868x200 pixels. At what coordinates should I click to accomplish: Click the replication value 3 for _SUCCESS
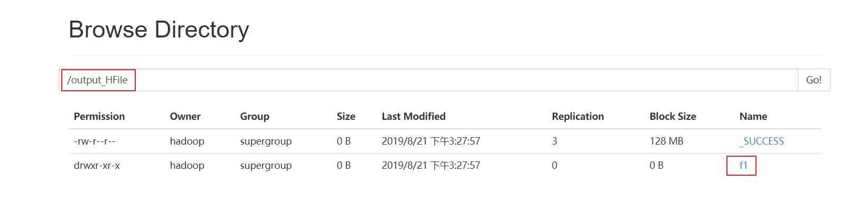coord(554,141)
